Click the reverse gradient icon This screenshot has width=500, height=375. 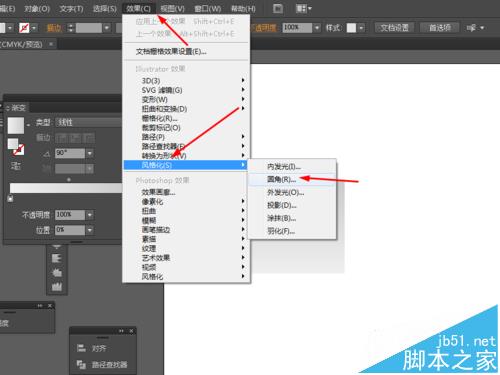[x=16, y=166]
